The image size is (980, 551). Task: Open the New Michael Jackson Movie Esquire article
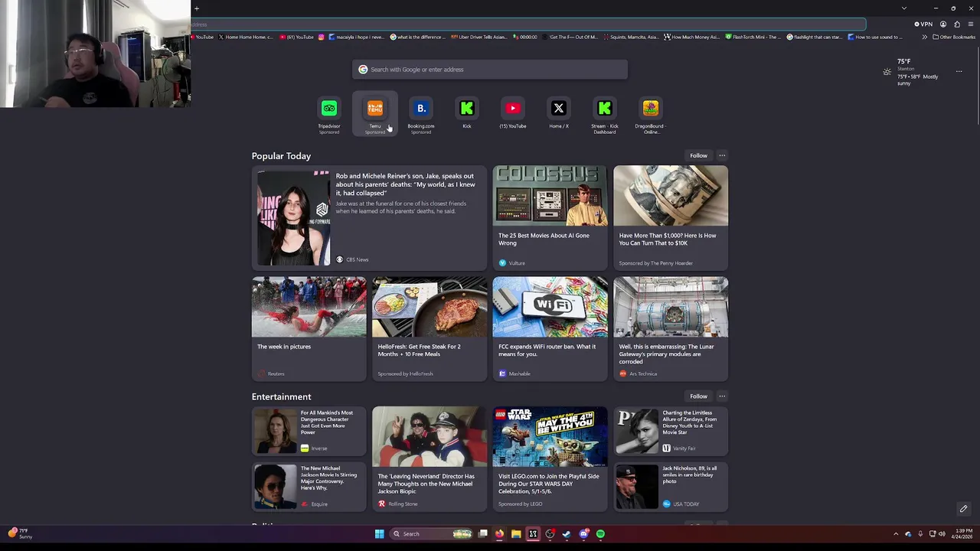point(309,487)
